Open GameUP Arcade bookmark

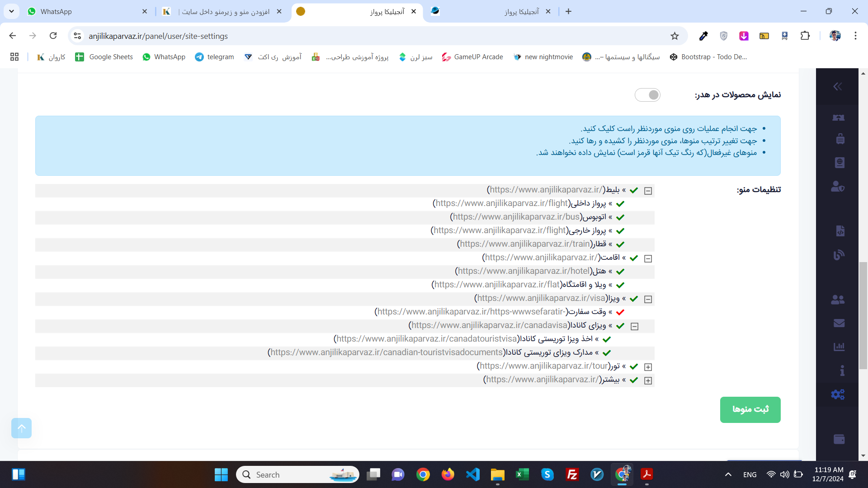(472, 57)
